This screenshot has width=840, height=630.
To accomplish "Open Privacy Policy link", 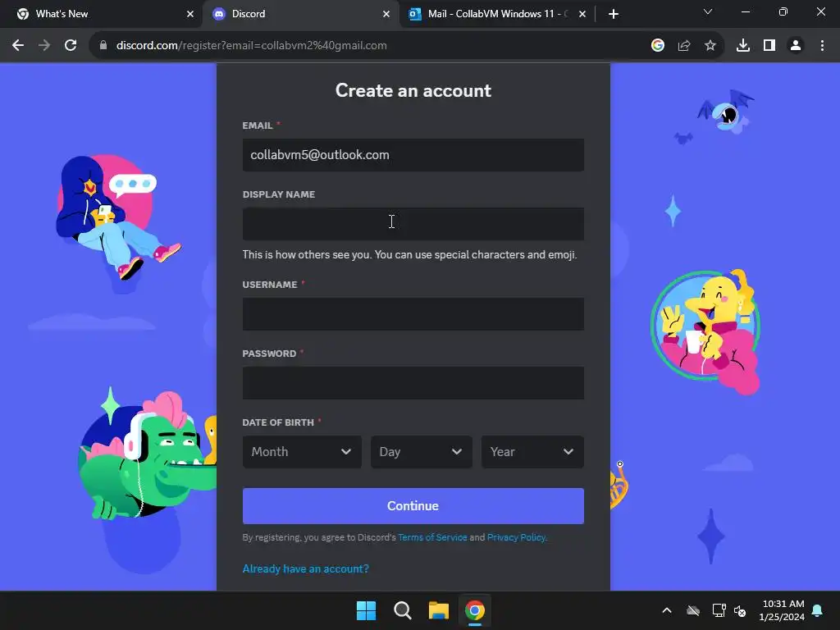I will coord(517,537).
